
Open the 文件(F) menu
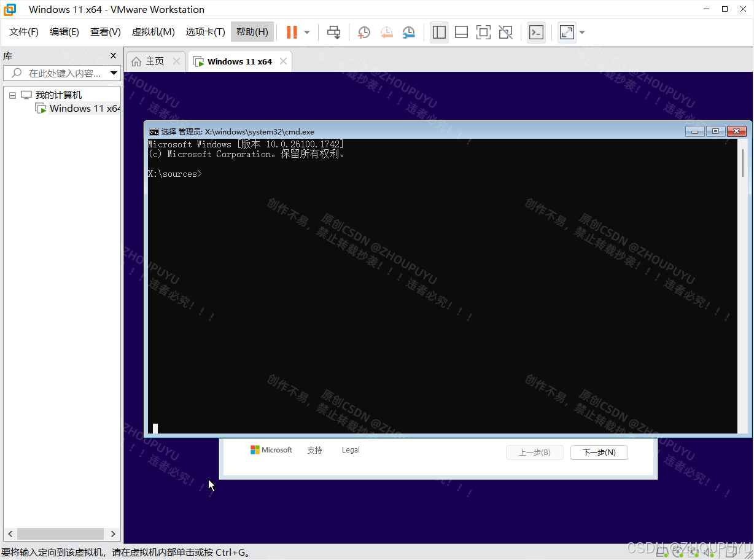pyautogui.click(x=24, y=32)
